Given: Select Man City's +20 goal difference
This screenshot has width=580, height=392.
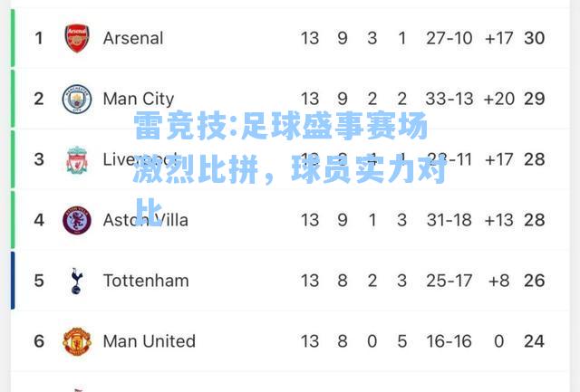Looking at the screenshot, I should (x=498, y=99).
